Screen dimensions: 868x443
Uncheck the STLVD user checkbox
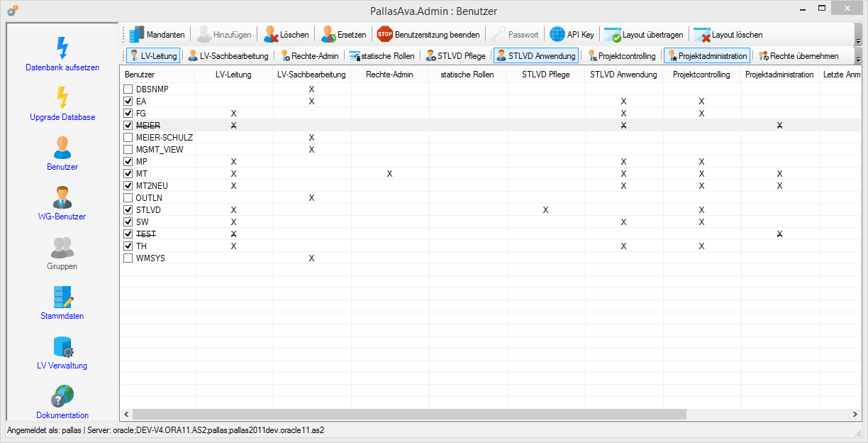pos(128,210)
